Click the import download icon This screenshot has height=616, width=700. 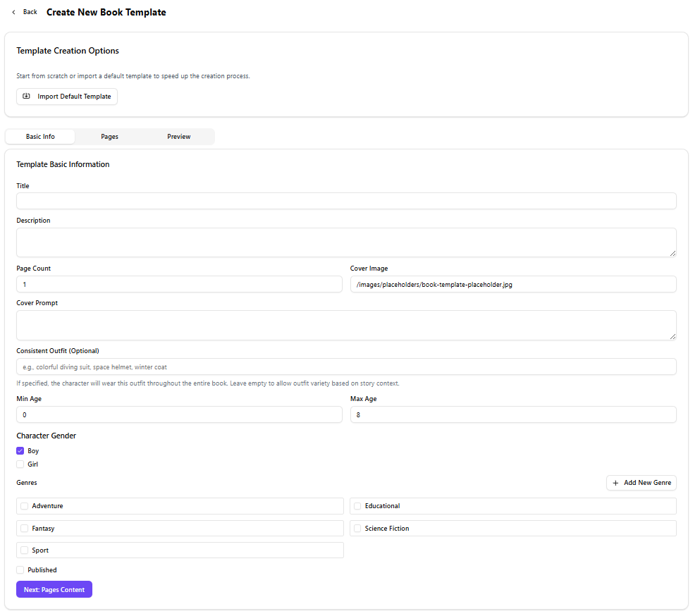(27, 97)
